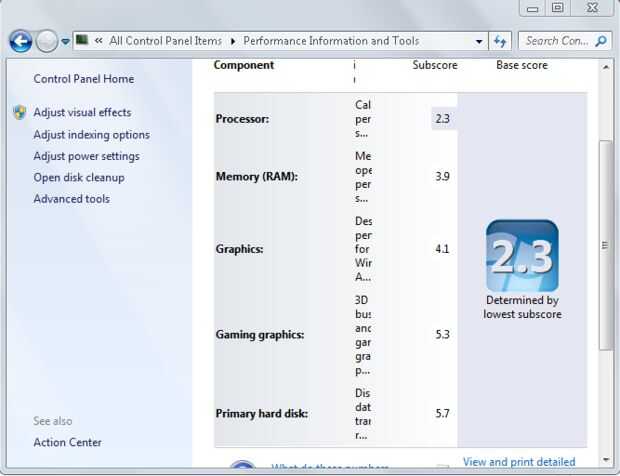
Task: Open Advanced tools link
Action: (x=72, y=199)
